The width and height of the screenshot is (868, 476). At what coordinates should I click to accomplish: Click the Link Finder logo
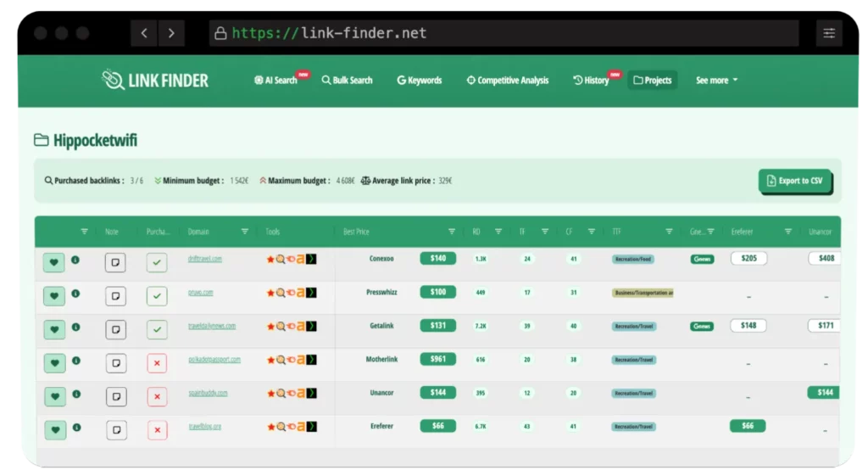click(x=155, y=81)
